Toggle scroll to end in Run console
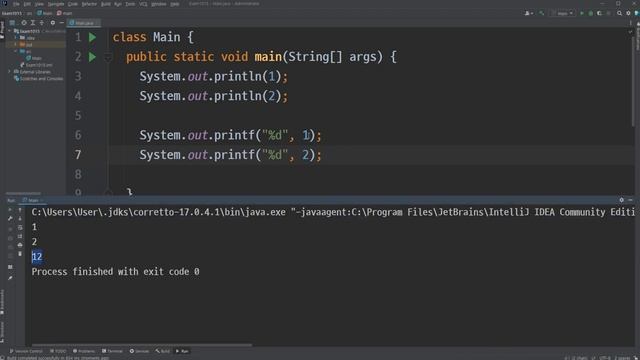This screenshot has height=360, width=640. pos(20,236)
